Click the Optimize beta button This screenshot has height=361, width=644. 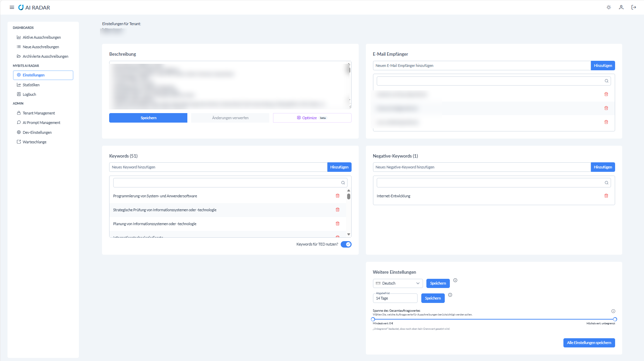[x=312, y=118]
